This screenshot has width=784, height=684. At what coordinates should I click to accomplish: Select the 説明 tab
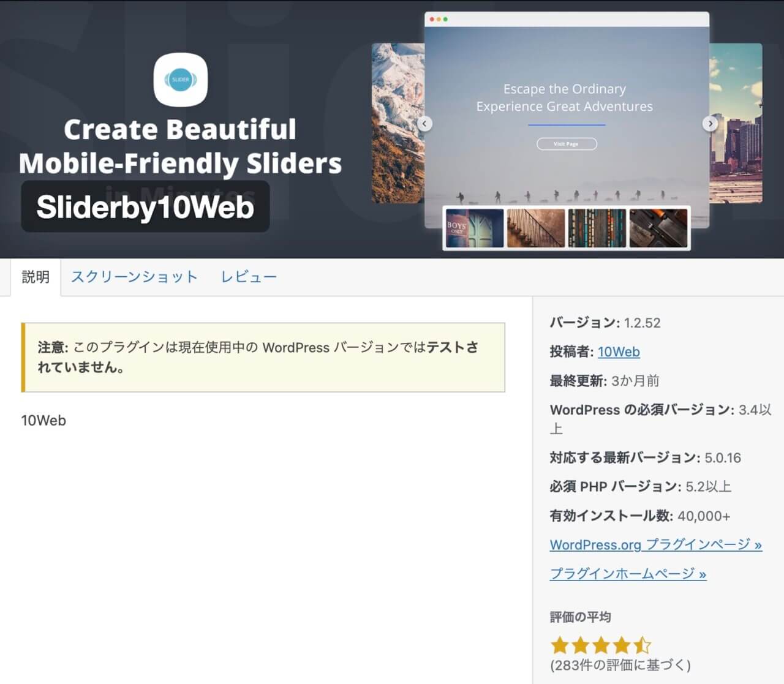tap(36, 277)
